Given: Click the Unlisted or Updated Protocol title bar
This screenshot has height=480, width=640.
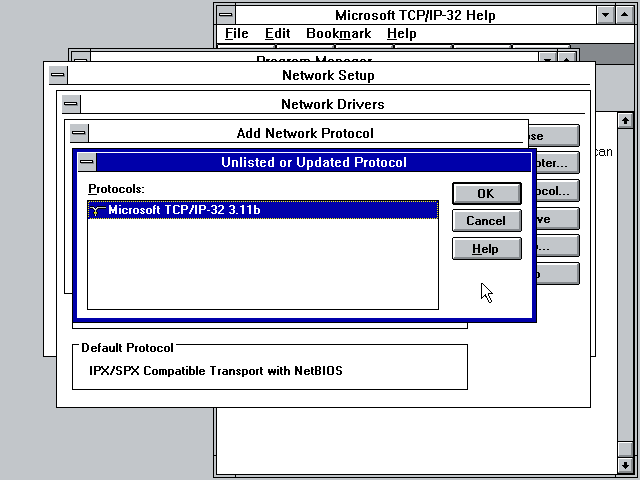Looking at the screenshot, I should pyautogui.click(x=313, y=162).
